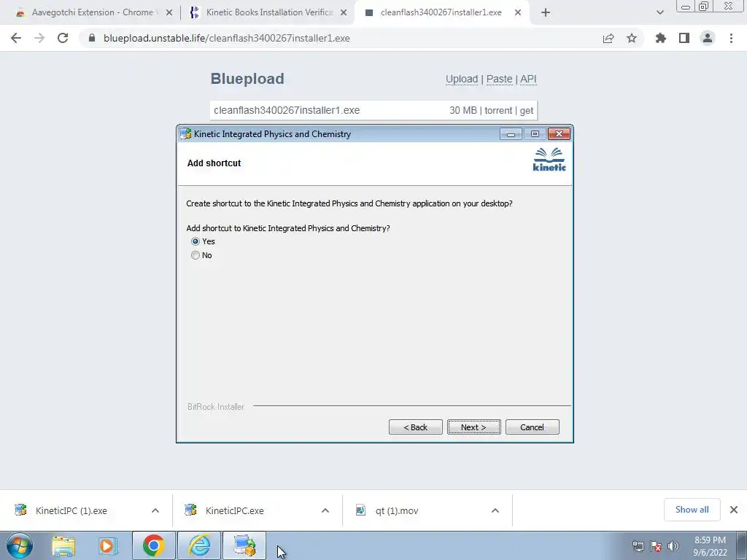Open Chrome extensions puzzle icon

point(661,38)
